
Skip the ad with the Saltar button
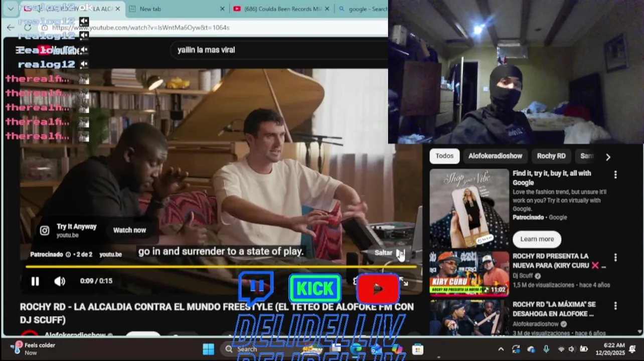tap(389, 253)
